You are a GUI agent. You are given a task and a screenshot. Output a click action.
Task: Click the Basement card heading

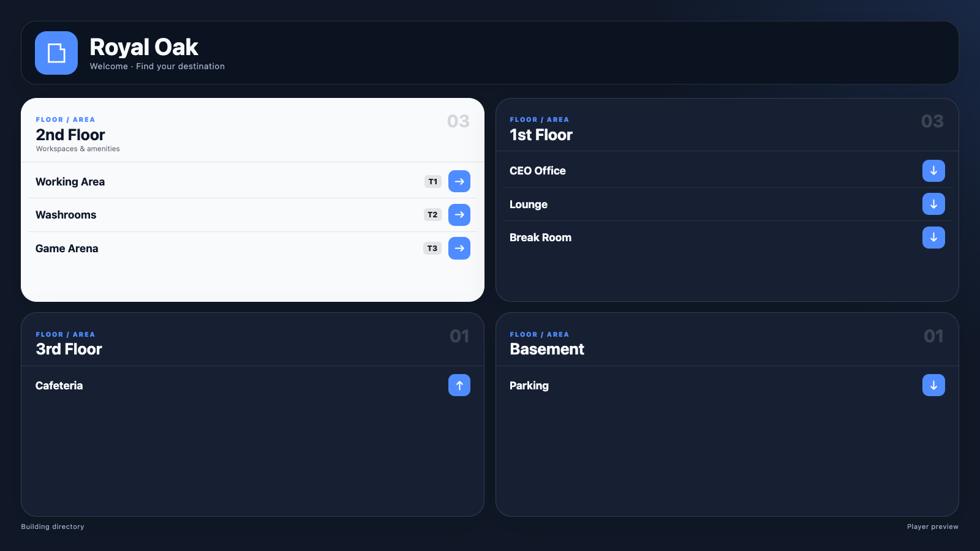pos(547,349)
